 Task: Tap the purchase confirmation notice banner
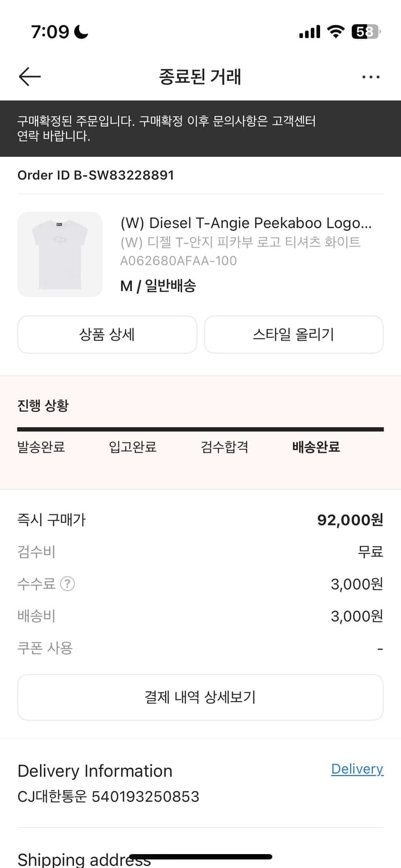[x=200, y=129]
